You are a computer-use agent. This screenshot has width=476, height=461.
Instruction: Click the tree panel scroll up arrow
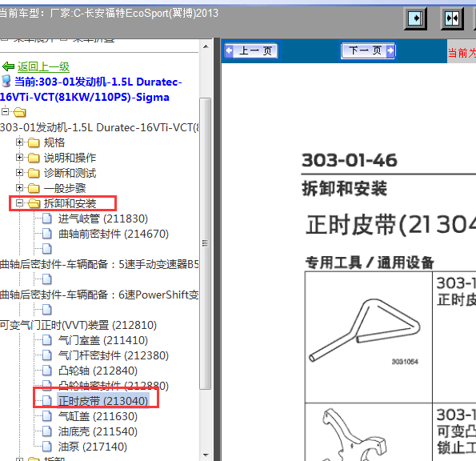pyautogui.click(x=206, y=46)
